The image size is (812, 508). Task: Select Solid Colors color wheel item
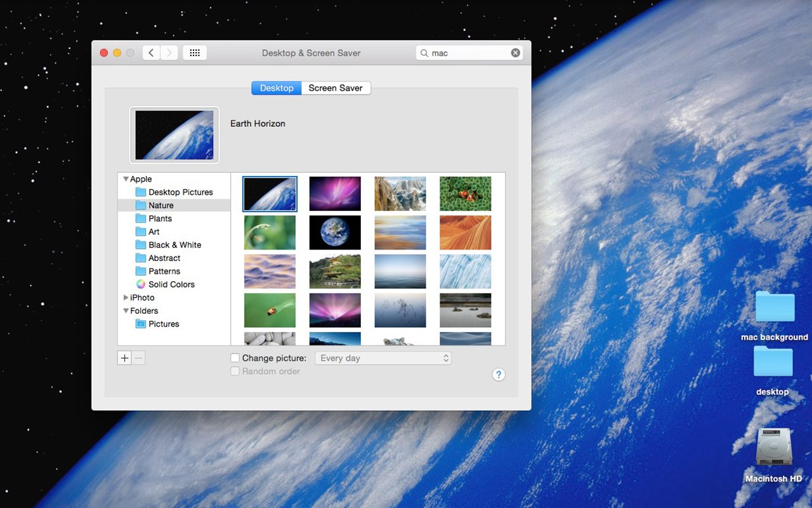174,284
